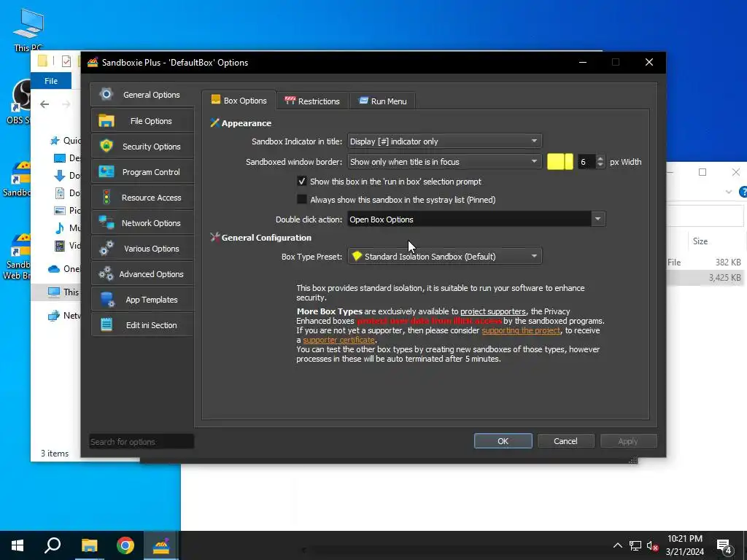Select the 382 KB file row

[x=705, y=262]
